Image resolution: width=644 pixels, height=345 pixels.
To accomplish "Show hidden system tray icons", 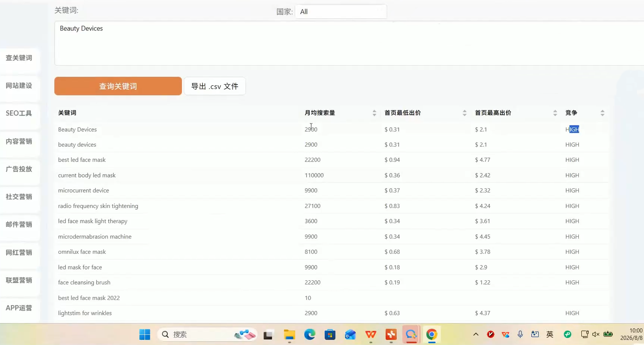I will click(476, 334).
